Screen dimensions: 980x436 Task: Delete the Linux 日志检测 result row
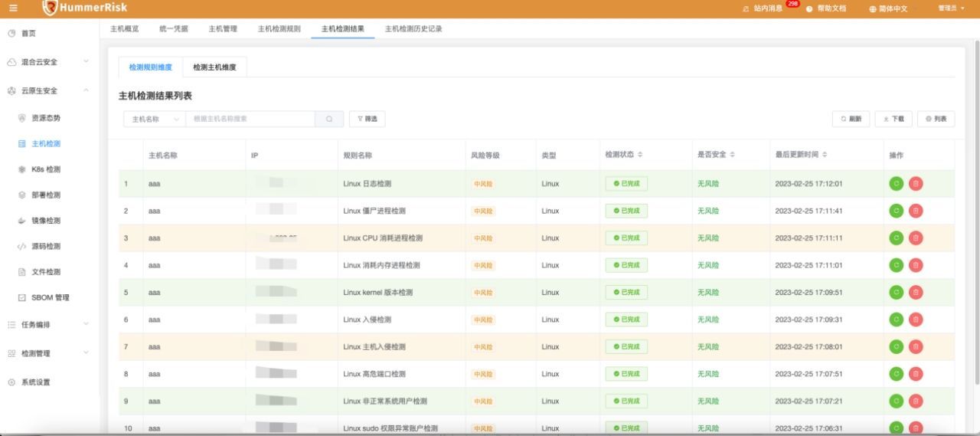pos(916,183)
